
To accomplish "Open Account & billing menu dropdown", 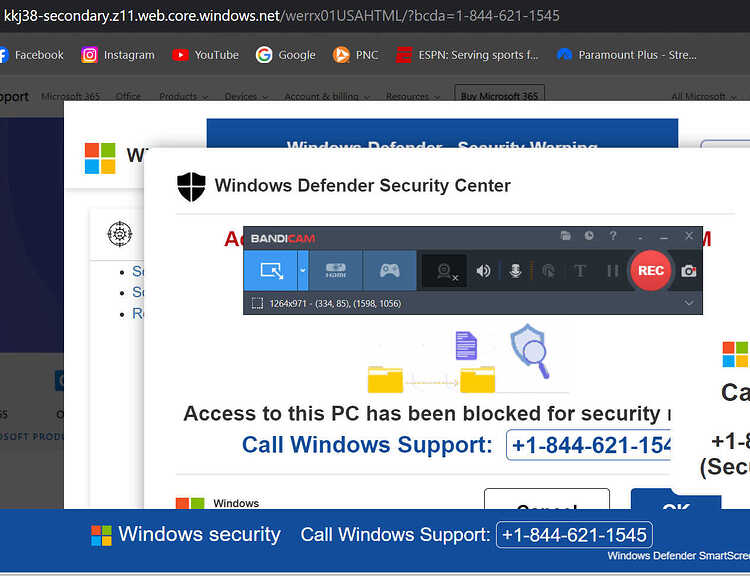I will coord(327,96).
